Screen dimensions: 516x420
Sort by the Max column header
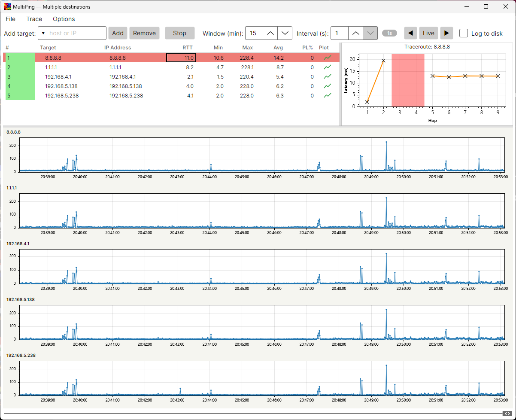pos(248,48)
